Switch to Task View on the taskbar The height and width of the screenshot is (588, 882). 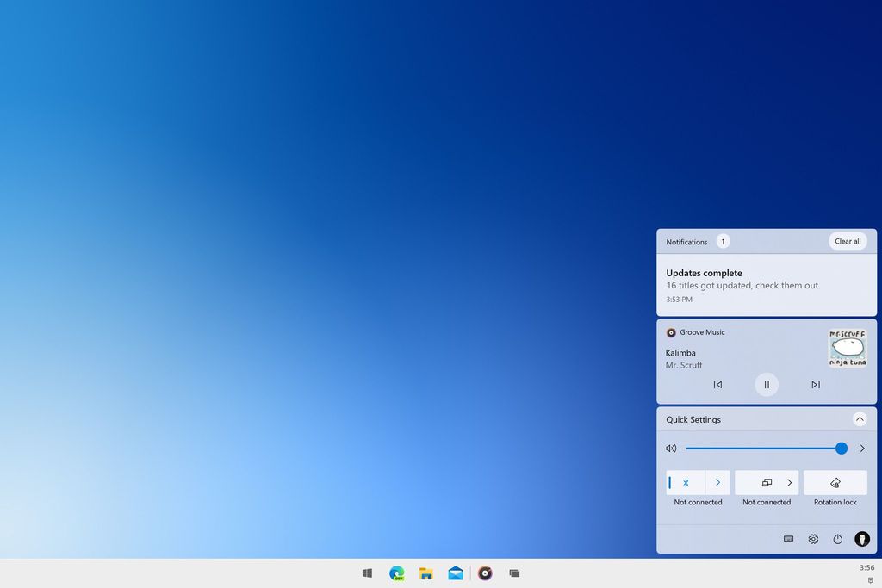(514, 573)
